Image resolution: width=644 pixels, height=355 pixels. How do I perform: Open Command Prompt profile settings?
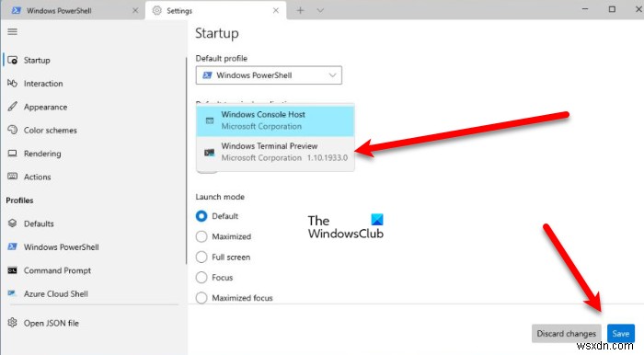[x=94, y=270]
